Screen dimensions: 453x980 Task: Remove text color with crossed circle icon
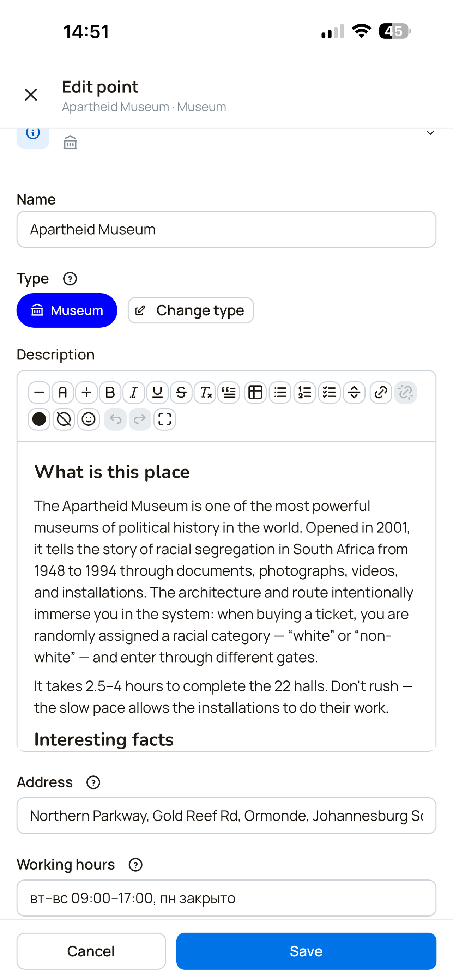click(64, 419)
